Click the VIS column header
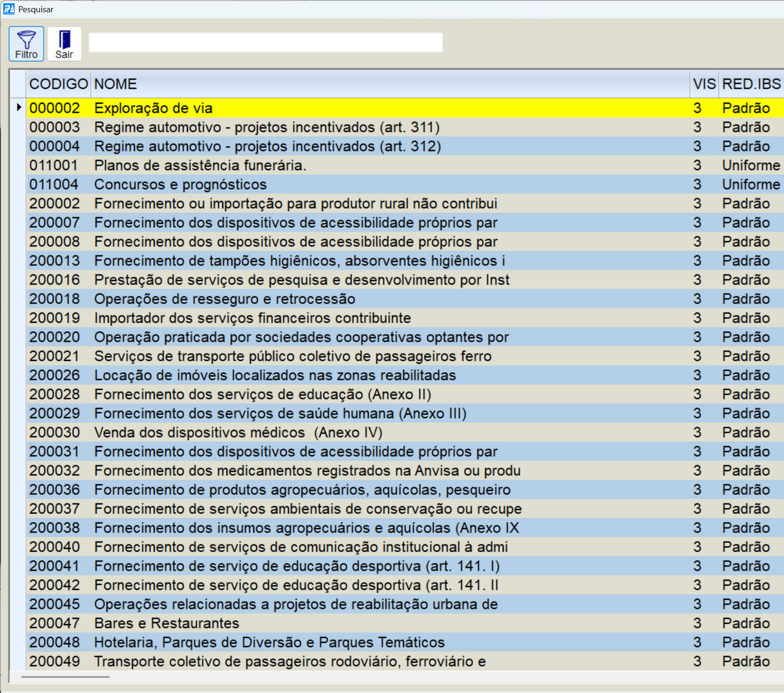The height and width of the screenshot is (693, 784). coord(704,84)
